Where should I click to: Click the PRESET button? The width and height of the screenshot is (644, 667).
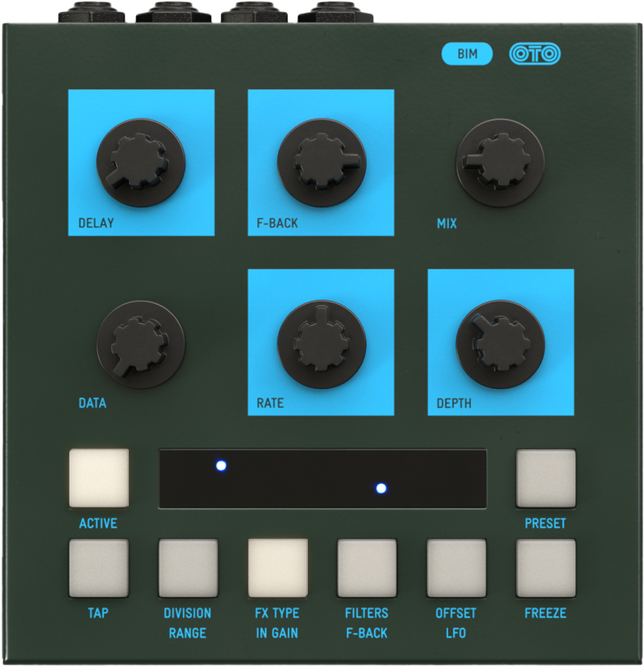click(546, 478)
